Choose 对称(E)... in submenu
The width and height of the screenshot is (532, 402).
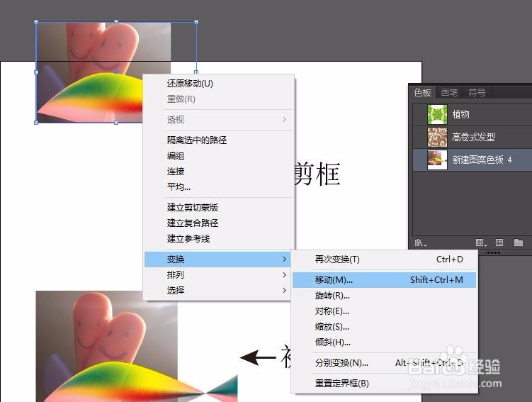(384, 311)
